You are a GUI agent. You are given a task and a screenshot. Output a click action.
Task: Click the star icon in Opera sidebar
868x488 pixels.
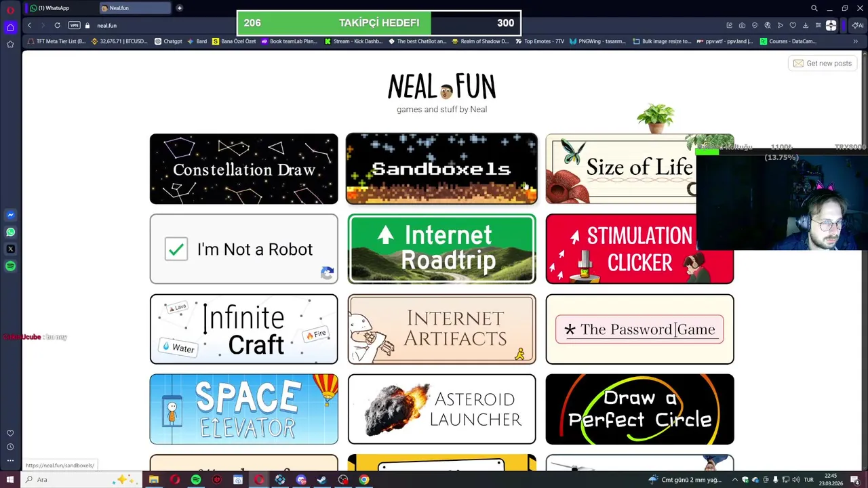(10, 44)
